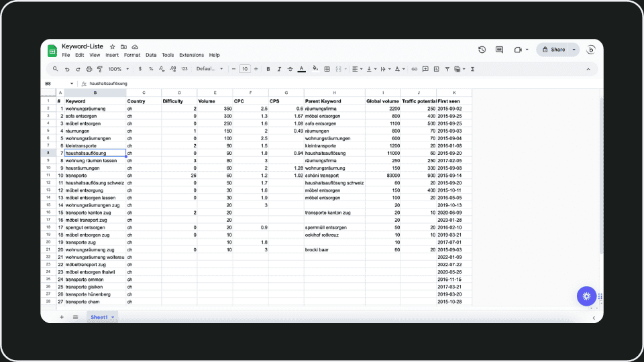The image size is (644, 362).
Task: Click the print icon
Action: [89, 69]
